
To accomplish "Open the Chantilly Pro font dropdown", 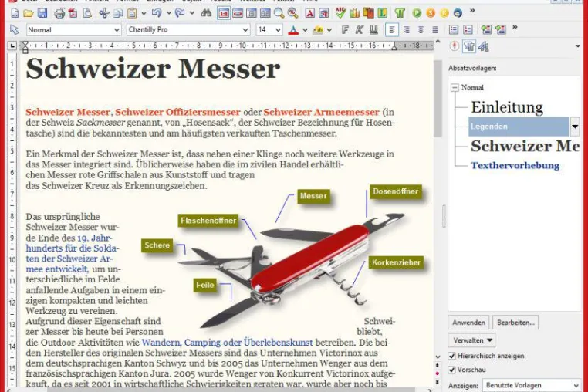I will [x=245, y=30].
